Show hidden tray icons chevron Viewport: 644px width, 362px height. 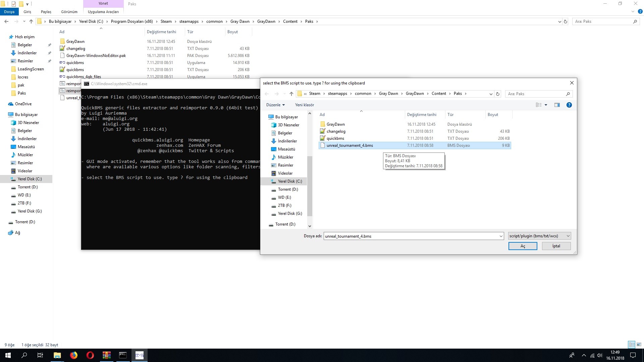[584, 355]
